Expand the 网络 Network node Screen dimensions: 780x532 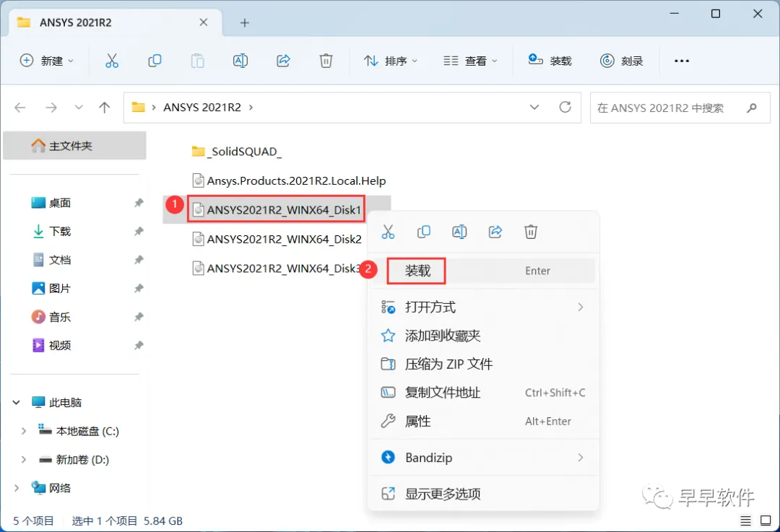[17, 488]
